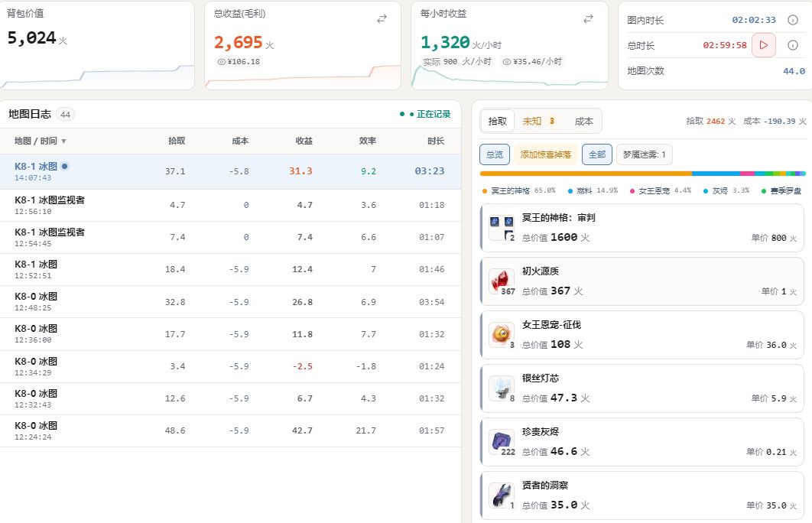The image size is (812, 523).
Task: Click the info icon beside 图内时长
Action: pyautogui.click(x=792, y=20)
